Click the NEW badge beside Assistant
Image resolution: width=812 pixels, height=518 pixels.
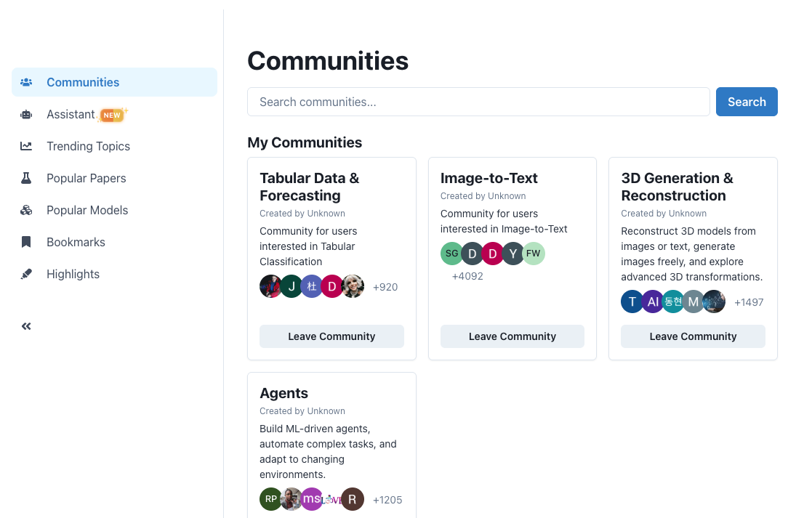point(111,114)
